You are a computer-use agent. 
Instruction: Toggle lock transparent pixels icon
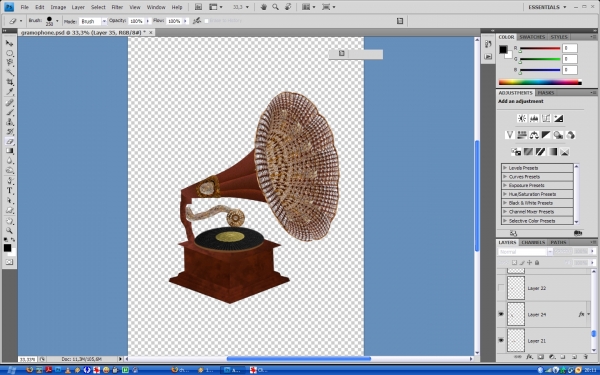[x=515, y=262]
